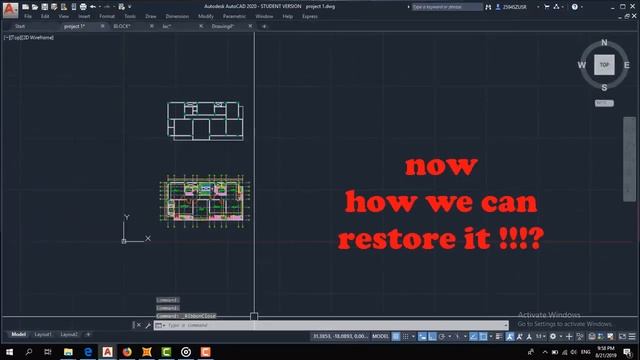Open the Express menu
This screenshot has height=360, width=640.
[310, 16]
